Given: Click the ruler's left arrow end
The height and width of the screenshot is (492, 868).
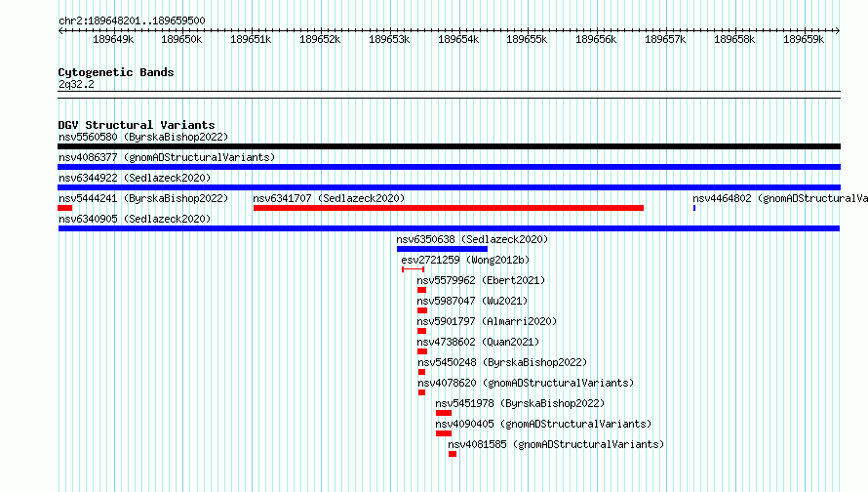Looking at the screenshot, I should (60, 30).
